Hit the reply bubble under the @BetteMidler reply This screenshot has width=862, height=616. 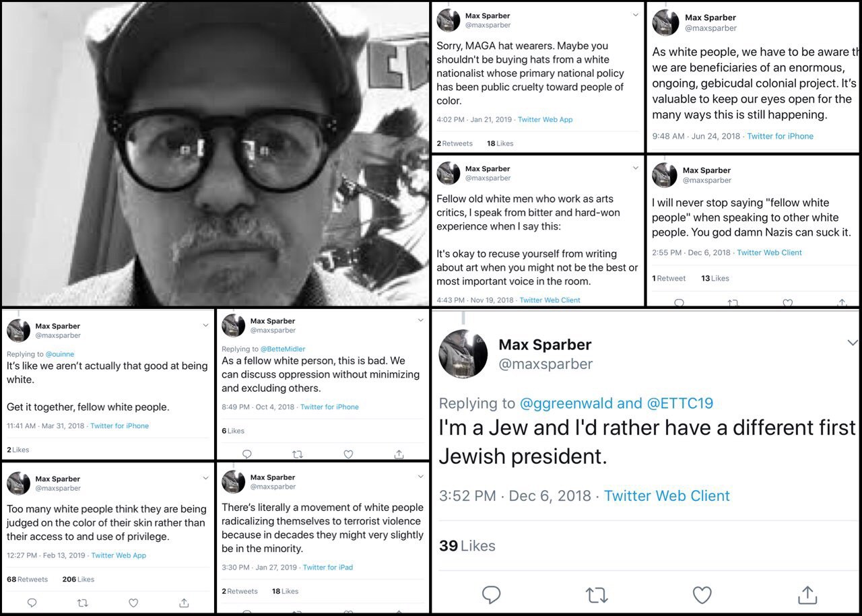[246, 454]
